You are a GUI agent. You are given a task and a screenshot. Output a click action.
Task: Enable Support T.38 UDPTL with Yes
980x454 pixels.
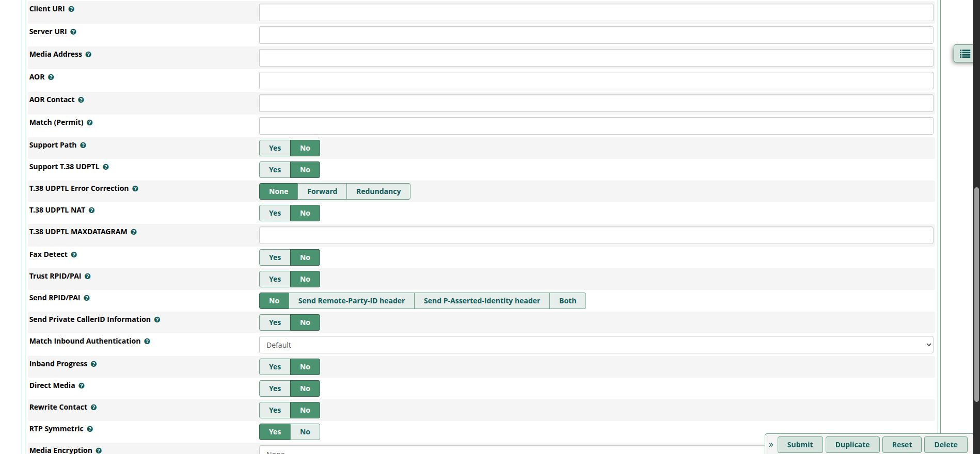(x=275, y=170)
